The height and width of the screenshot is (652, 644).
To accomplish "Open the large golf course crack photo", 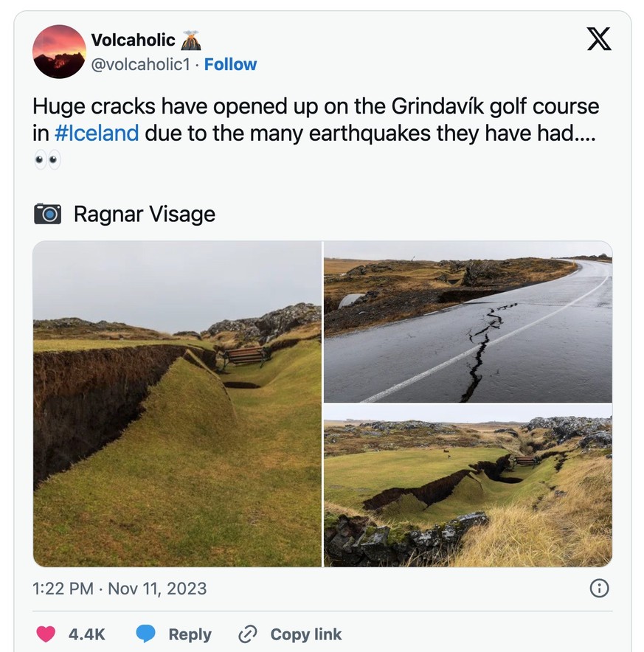I will [177, 403].
